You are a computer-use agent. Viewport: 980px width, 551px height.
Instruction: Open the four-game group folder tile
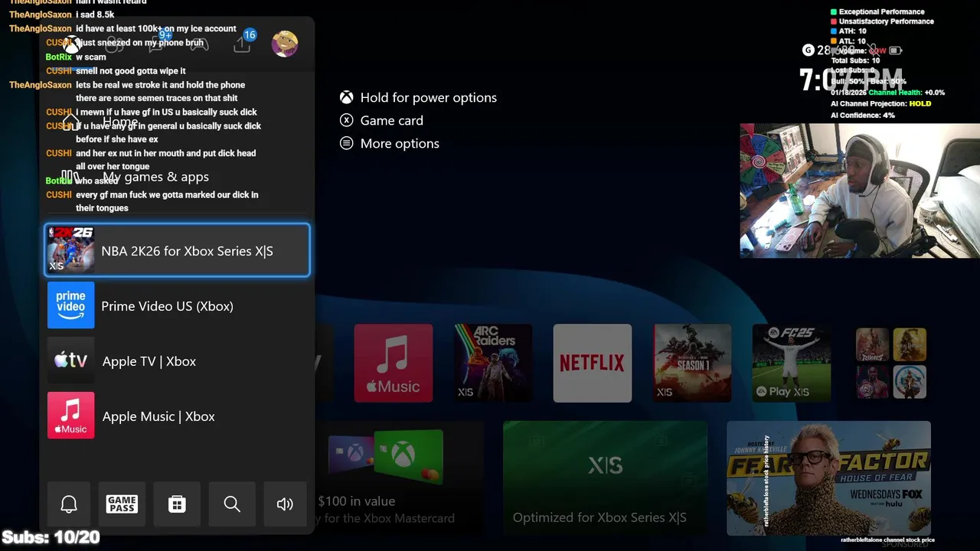pos(891,363)
